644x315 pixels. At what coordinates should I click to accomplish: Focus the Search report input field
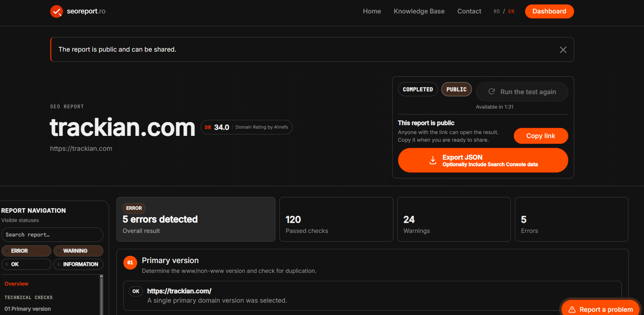tap(52, 235)
